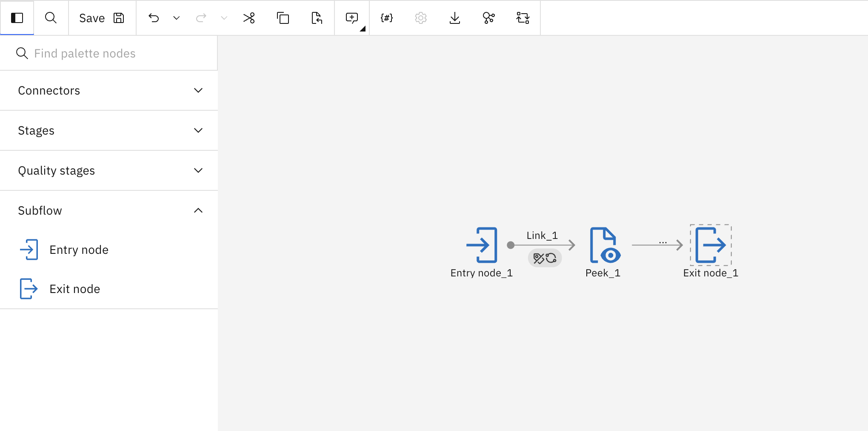The image size is (868, 431).
Task: Click the paste icon in toolbar
Action: click(317, 18)
